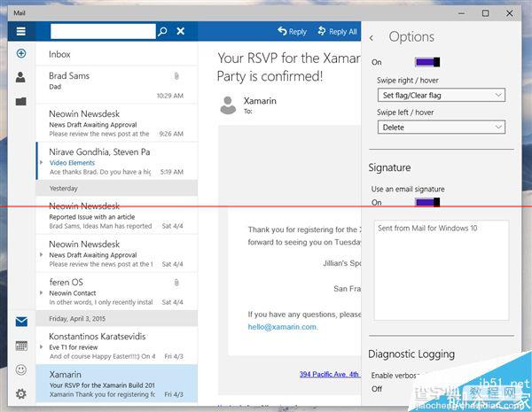The height and width of the screenshot is (412, 532).
Task: Open Reported Issue with an article email
Action: tap(117, 215)
